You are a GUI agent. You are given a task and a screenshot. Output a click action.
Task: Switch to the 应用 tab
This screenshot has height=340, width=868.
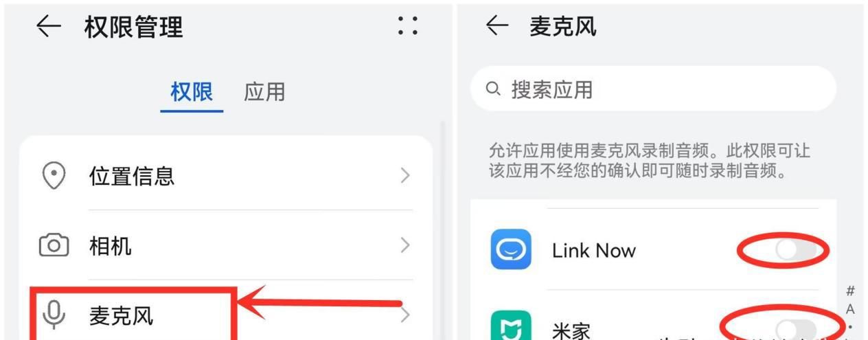click(264, 91)
